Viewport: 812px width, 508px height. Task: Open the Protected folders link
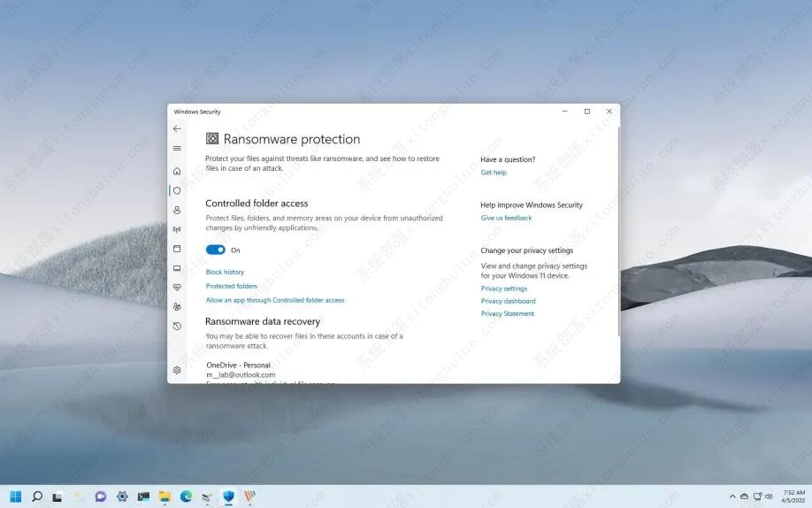coord(231,287)
